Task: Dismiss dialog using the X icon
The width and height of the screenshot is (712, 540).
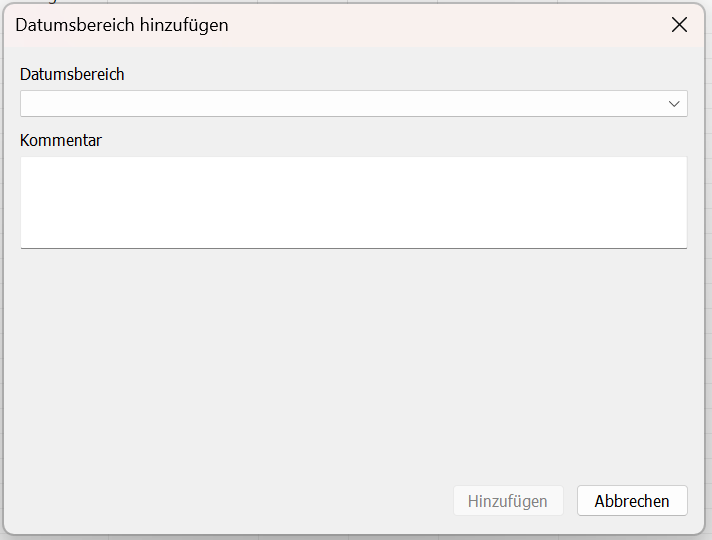Action: [x=679, y=25]
